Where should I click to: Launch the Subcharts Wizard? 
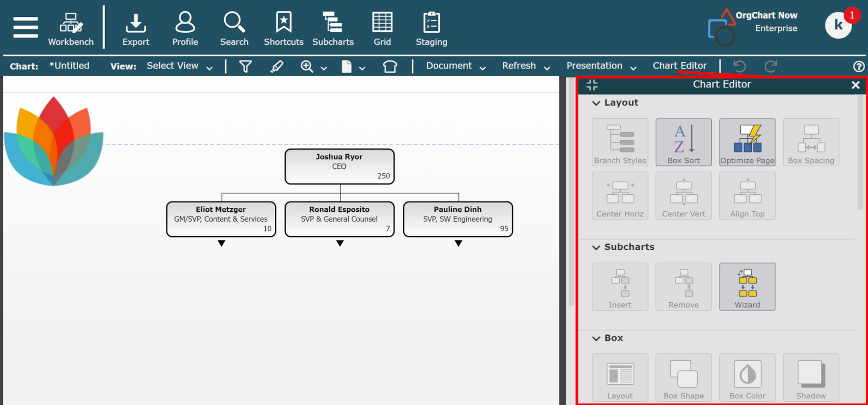[747, 286]
